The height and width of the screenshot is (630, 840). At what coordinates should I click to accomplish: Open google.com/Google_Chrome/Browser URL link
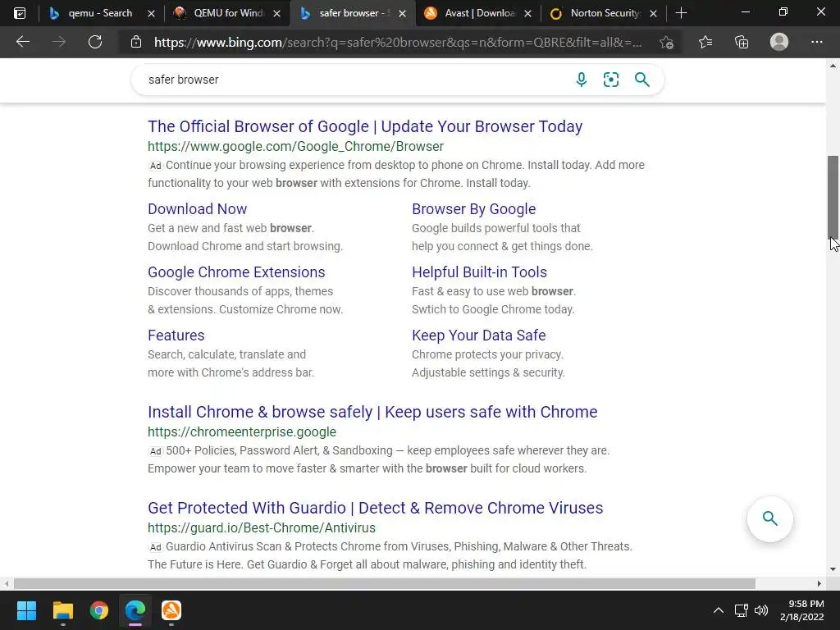tap(295, 146)
